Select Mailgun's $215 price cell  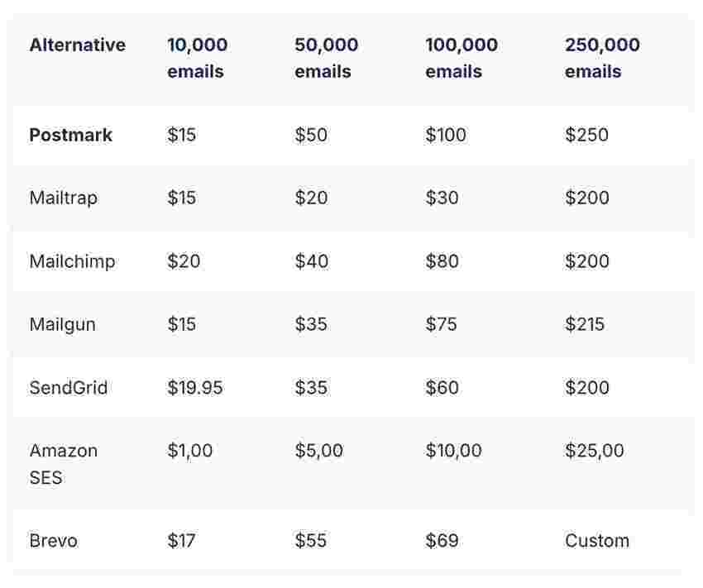point(585,324)
